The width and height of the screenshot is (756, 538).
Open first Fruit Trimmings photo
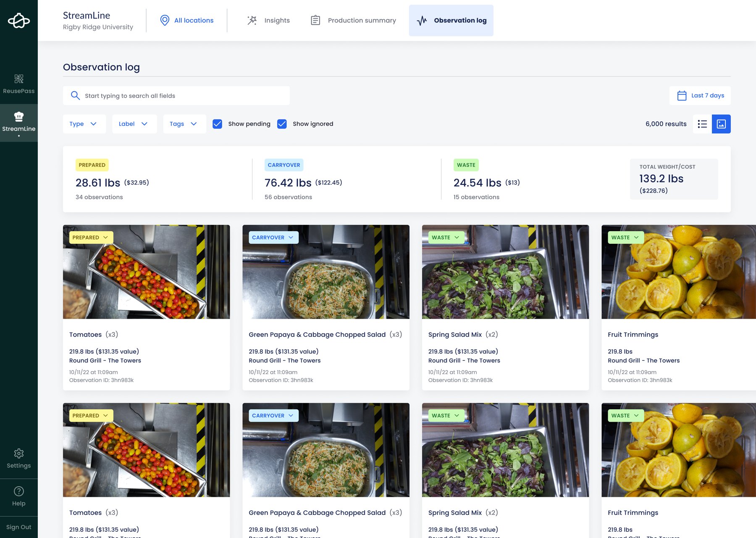[x=679, y=272]
